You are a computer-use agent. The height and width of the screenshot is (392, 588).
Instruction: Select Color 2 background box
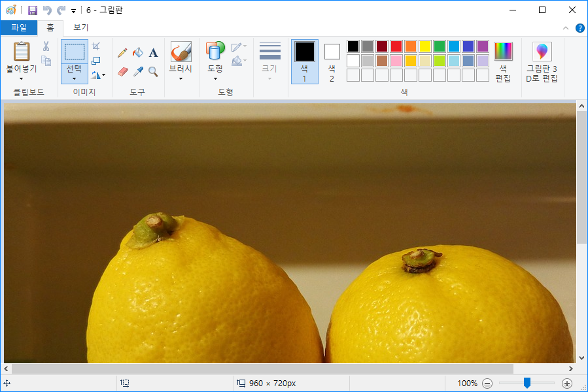(x=332, y=61)
